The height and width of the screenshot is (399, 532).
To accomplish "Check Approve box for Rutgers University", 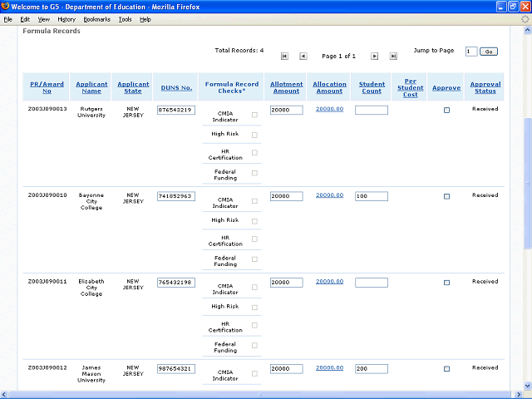I will tap(446, 110).
